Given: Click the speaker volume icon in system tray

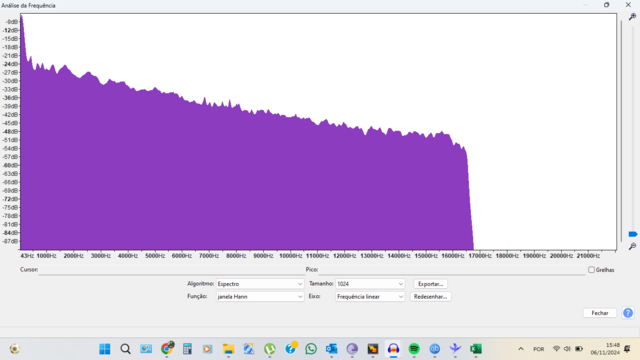Looking at the screenshot, I should click(567, 349).
